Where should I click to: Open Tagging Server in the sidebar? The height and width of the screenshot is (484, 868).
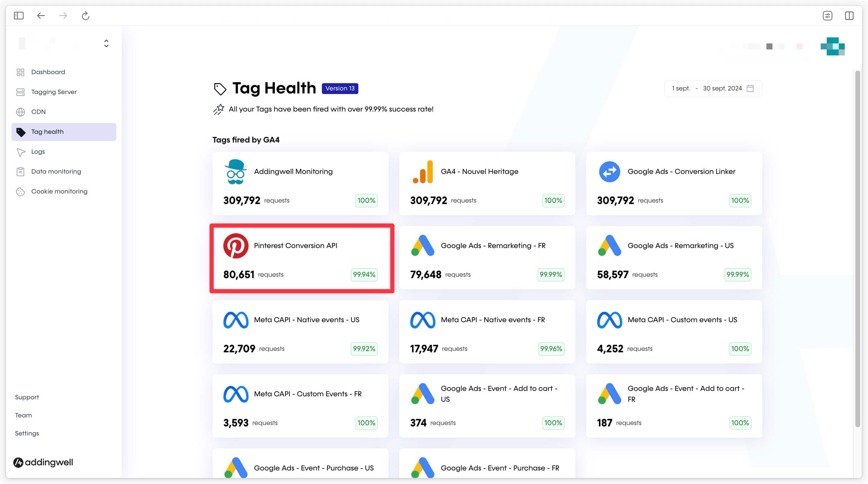click(64, 92)
